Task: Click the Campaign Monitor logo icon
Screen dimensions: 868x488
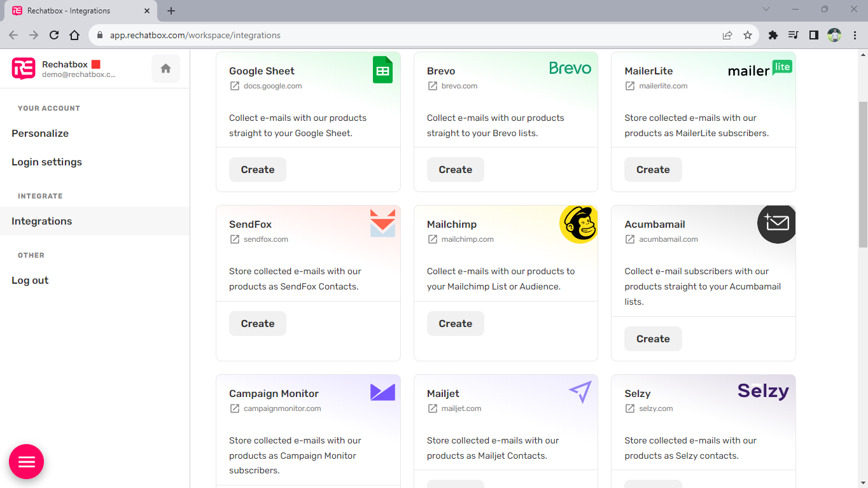Action: [x=382, y=392]
